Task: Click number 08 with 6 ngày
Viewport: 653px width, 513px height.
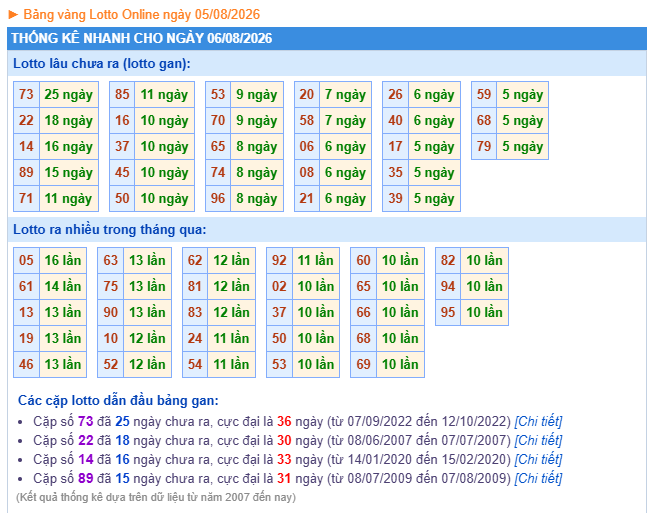Action: tap(307, 172)
